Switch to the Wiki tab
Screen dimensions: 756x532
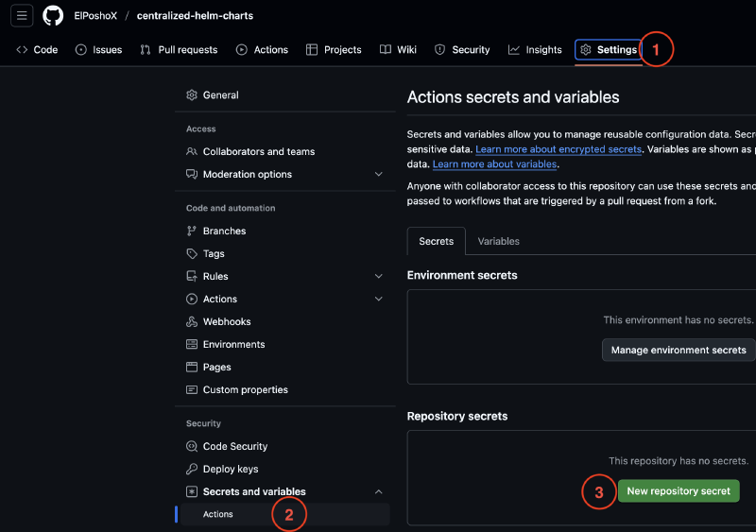398,50
